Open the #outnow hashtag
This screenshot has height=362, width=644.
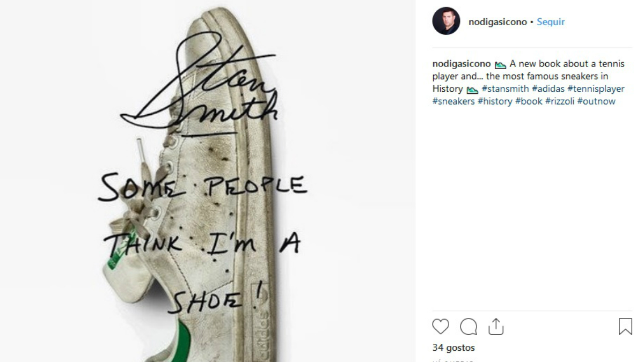pos(596,101)
